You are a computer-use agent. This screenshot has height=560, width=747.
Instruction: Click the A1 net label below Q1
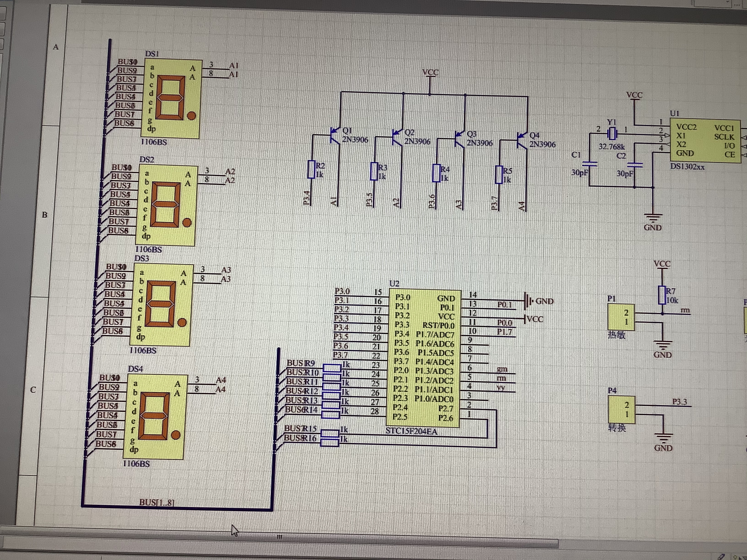point(334,201)
